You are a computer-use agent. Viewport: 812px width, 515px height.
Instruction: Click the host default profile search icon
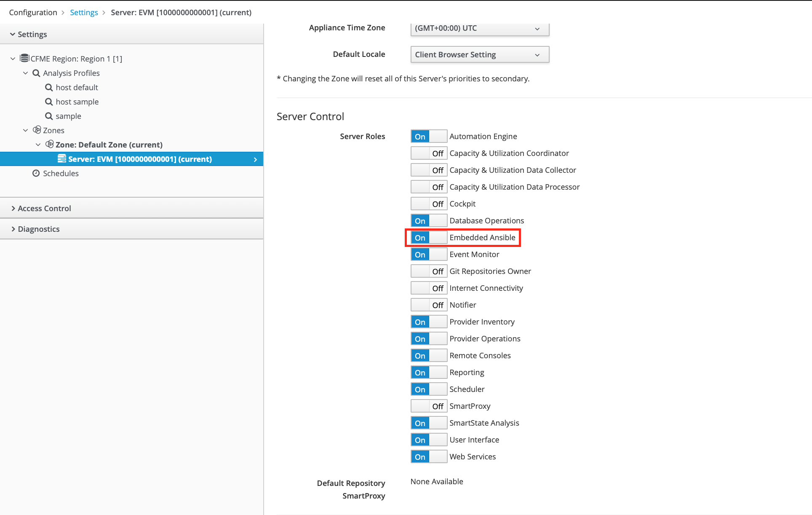[49, 87]
